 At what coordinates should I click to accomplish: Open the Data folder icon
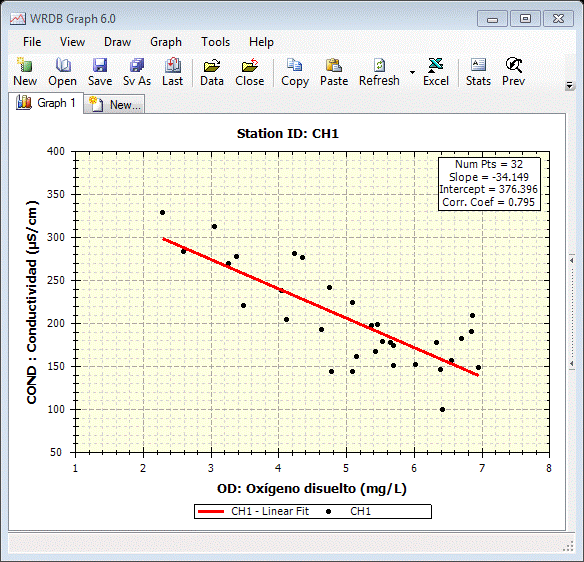212,72
